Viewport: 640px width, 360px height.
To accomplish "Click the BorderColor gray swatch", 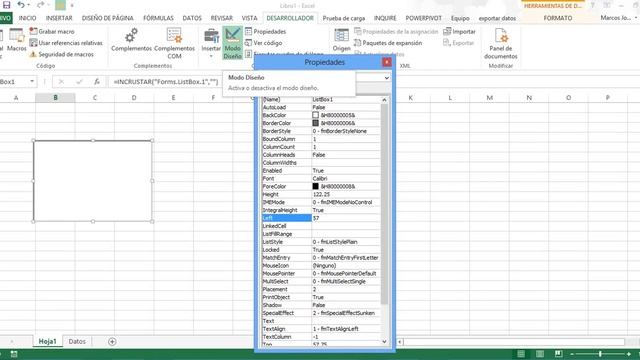I will [x=316, y=123].
